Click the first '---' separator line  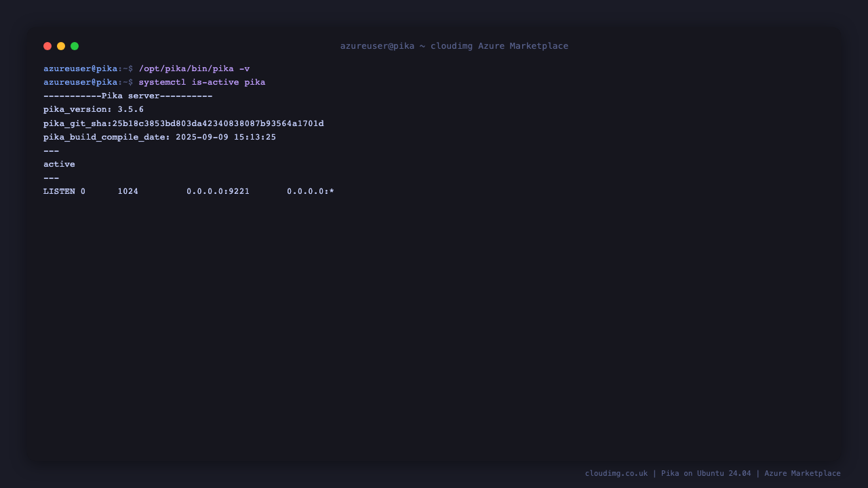click(x=52, y=150)
